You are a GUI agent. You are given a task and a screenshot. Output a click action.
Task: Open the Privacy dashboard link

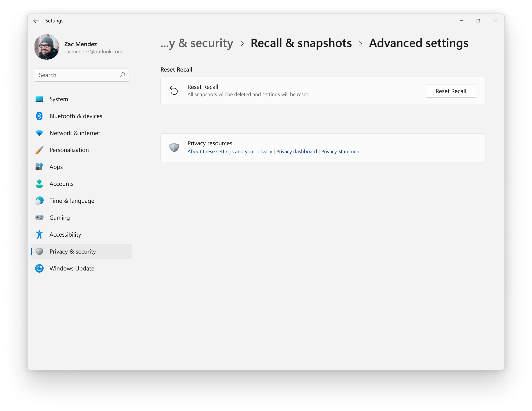(x=296, y=152)
